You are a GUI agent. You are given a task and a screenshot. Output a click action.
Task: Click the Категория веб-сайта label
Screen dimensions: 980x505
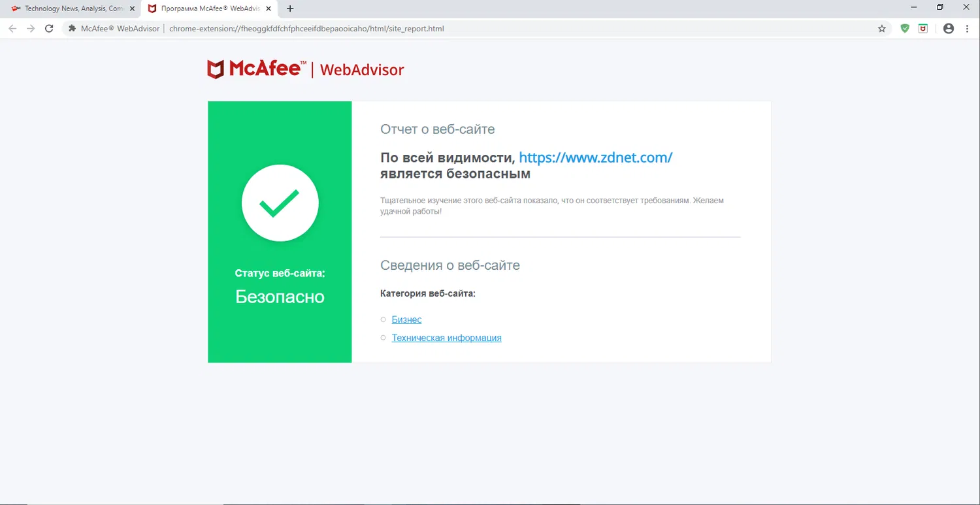(x=428, y=293)
